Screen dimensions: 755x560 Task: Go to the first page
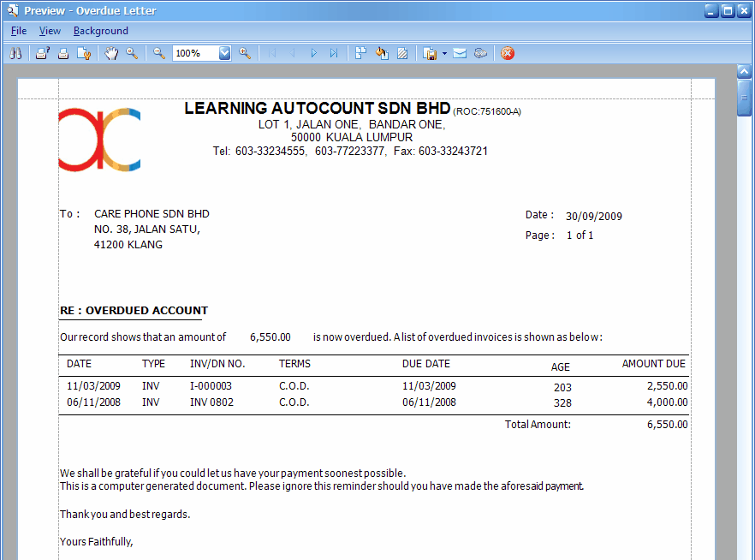coord(272,53)
